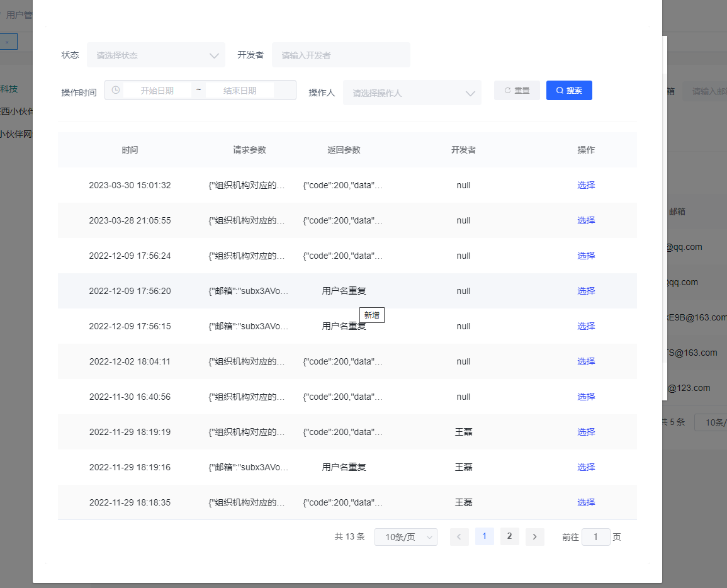The width and height of the screenshot is (727, 588).
Task: Click 王磊 in the 2022-11-29 18:19:19 row
Action: click(x=464, y=432)
